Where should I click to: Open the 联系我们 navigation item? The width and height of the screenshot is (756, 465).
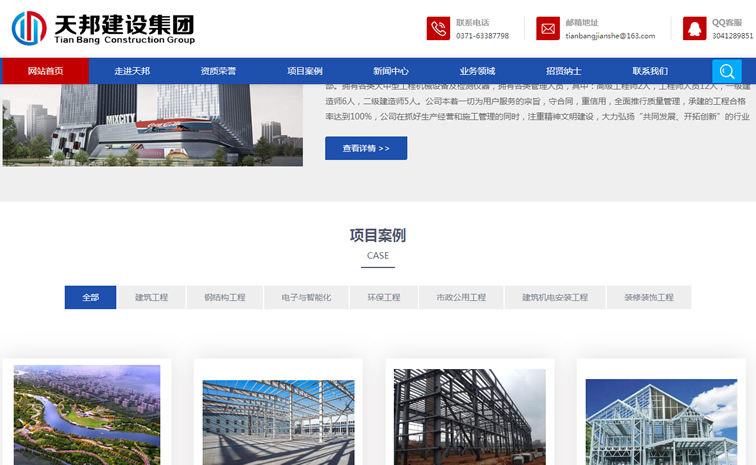[650, 71]
